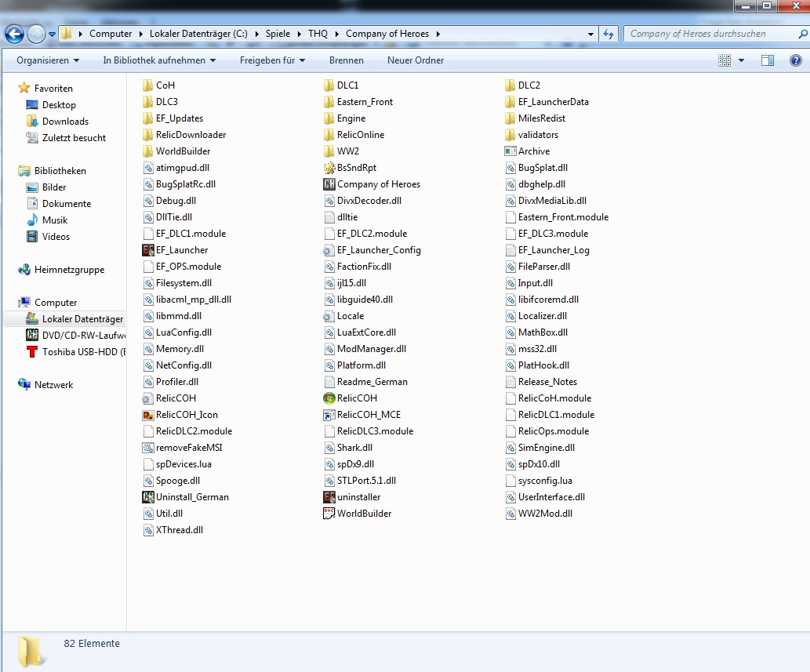Open Toshiba USB-HDD drive in sidebar
The width and height of the screenshot is (810, 672).
[75, 352]
